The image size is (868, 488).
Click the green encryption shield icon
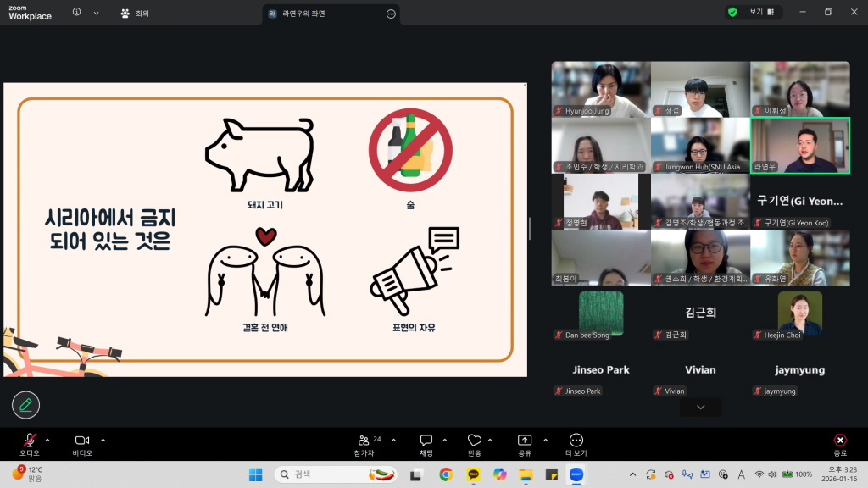[732, 13]
